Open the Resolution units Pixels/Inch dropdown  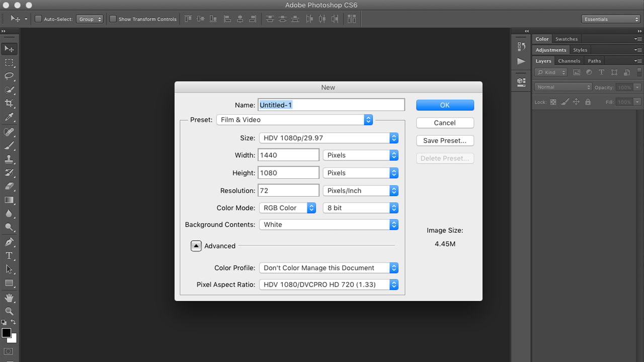point(361,191)
